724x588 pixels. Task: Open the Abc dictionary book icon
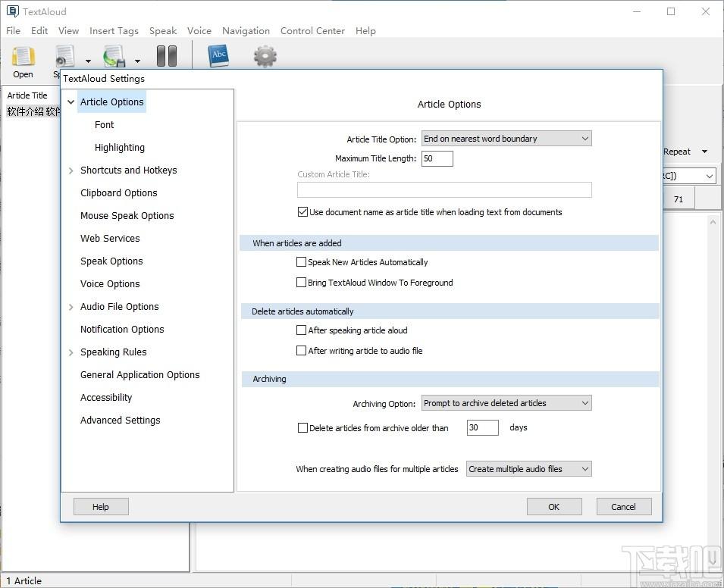pyautogui.click(x=218, y=56)
